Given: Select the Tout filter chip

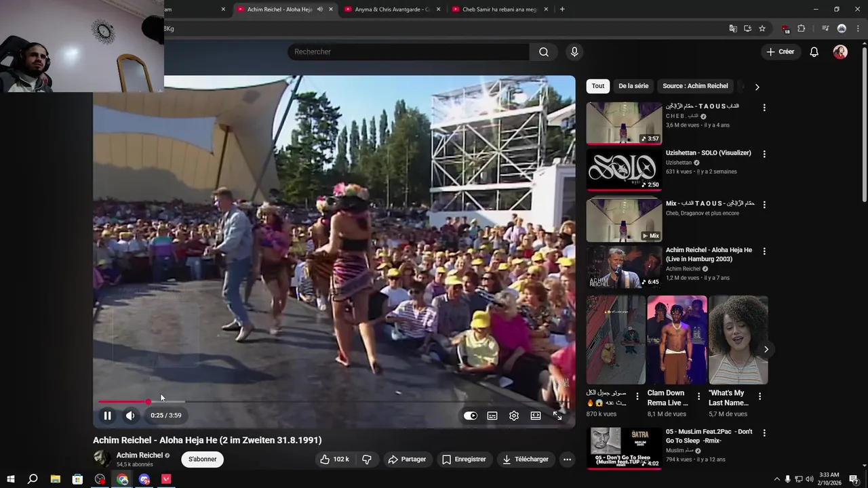Looking at the screenshot, I should 598,86.
